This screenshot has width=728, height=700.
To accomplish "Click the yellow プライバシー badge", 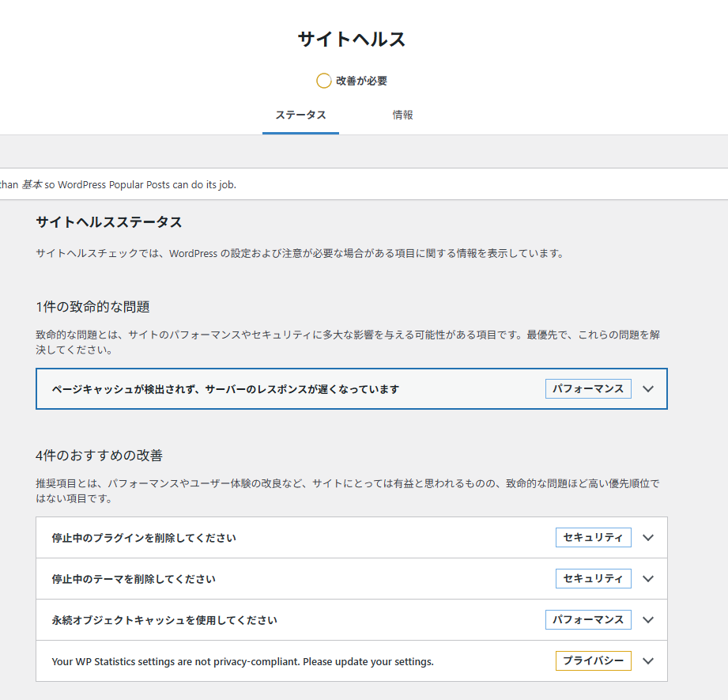I will pyautogui.click(x=594, y=661).
